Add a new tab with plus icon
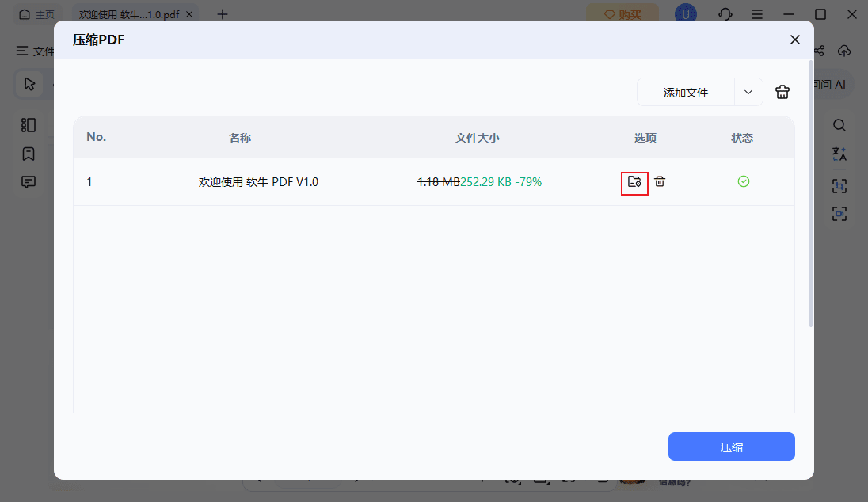 (222, 14)
